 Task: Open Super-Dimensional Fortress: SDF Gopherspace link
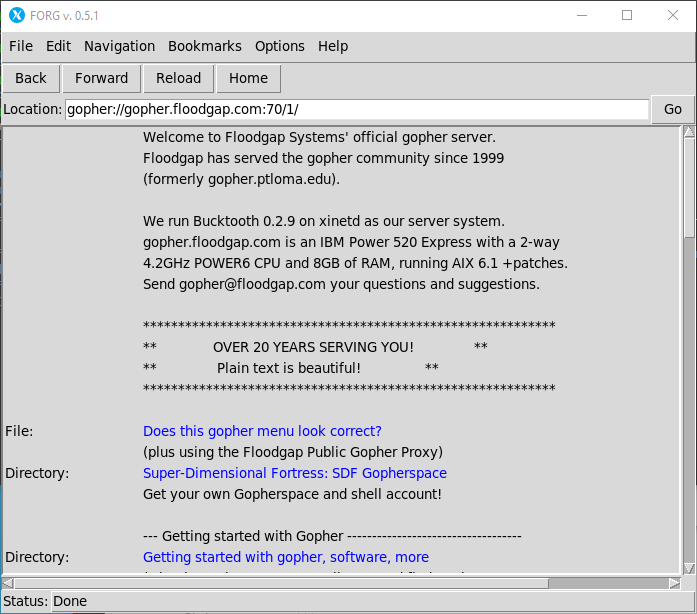coord(295,473)
